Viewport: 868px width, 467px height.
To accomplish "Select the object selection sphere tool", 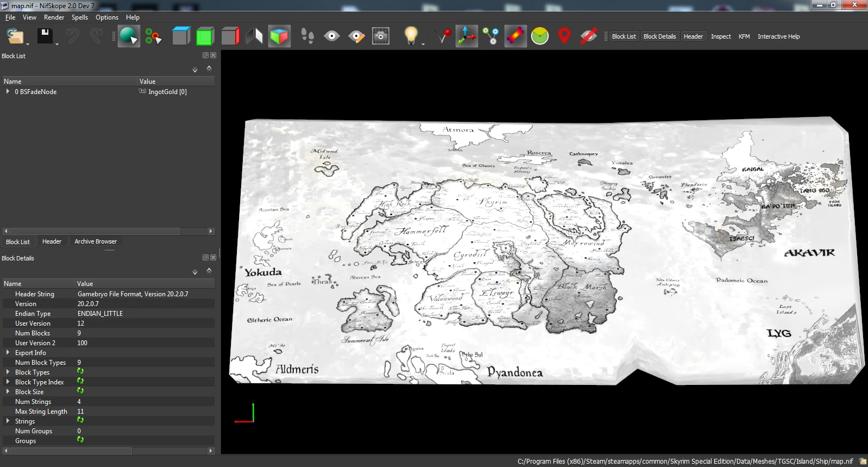I will click(x=129, y=36).
